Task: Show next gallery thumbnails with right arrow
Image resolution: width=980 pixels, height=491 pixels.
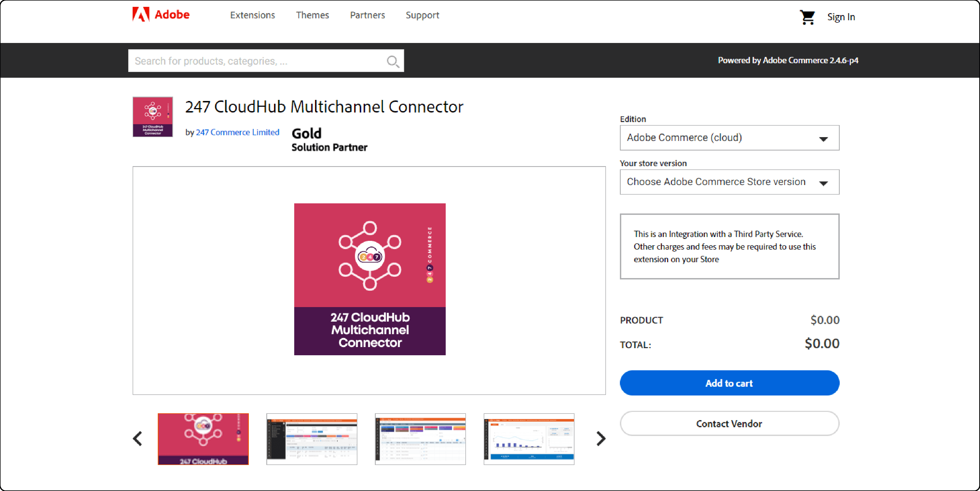Action: pos(601,439)
